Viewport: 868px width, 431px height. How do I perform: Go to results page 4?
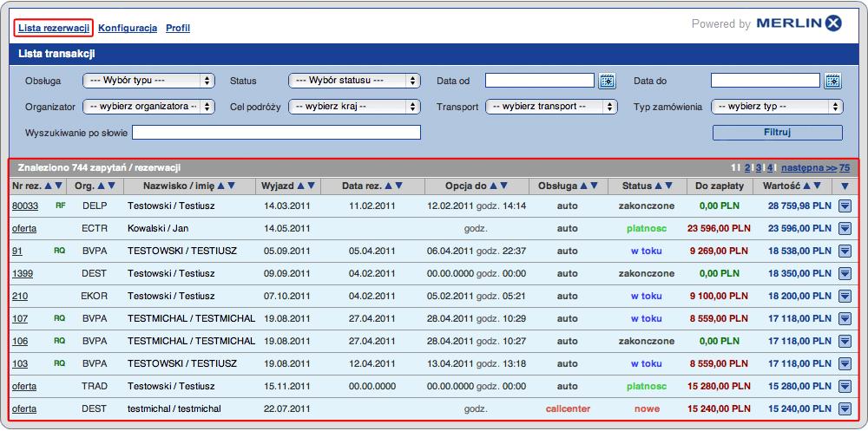pos(769,167)
